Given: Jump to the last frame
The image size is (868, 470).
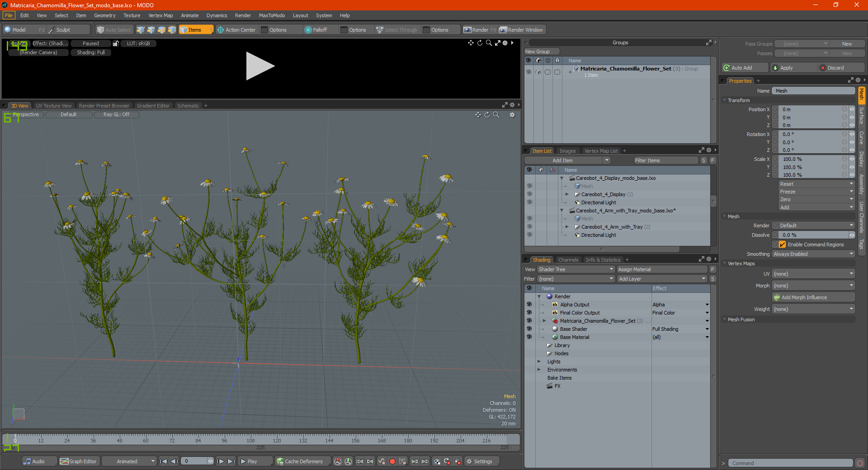Looking at the screenshot, I should pyautogui.click(x=231, y=461).
